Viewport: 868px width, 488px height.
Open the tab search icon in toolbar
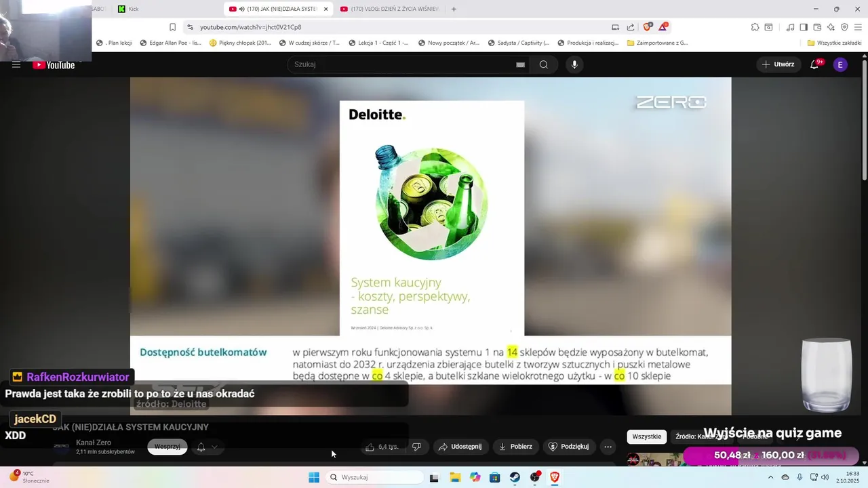pos(768,27)
